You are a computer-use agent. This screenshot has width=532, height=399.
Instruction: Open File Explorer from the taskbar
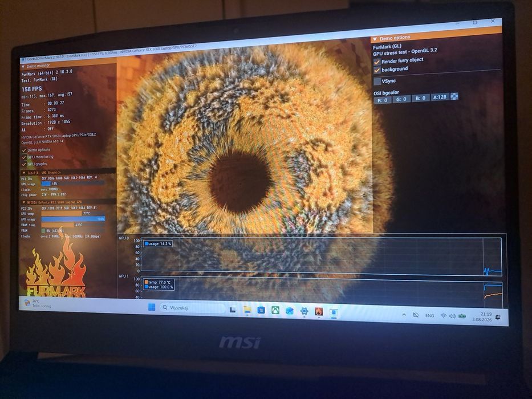[x=247, y=310]
